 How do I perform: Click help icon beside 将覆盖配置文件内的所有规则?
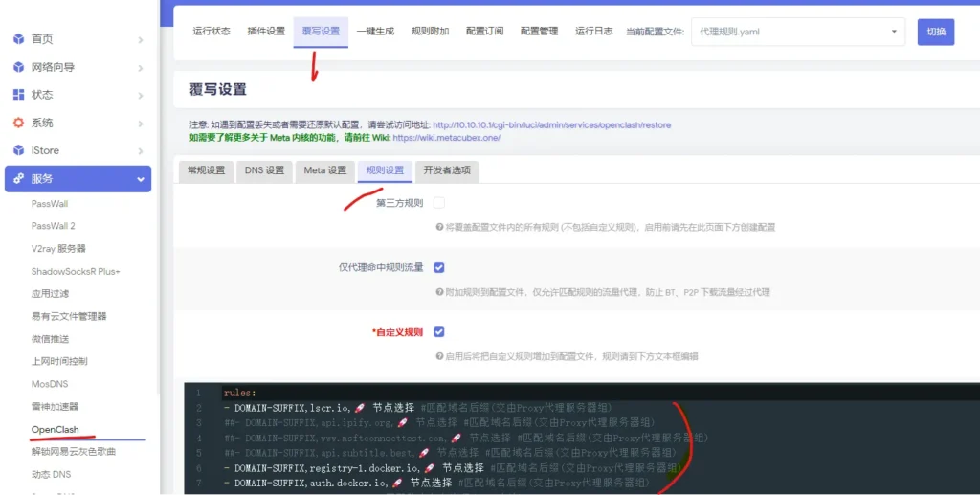tap(439, 228)
